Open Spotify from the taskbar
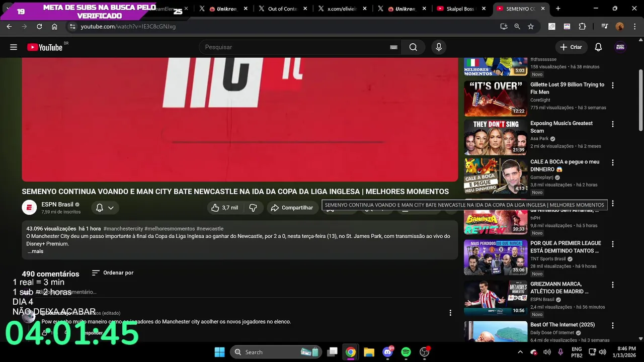The width and height of the screenshot is (644, 362). [406, 352]
